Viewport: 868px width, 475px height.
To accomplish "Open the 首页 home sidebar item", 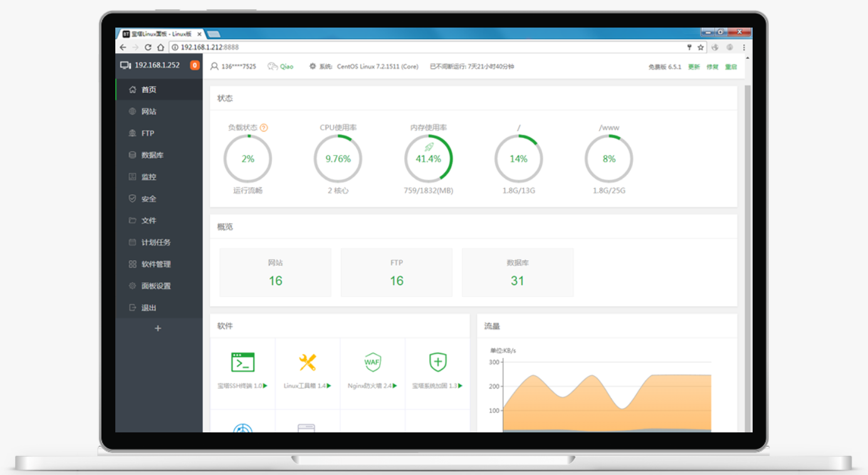I will (x=159, y=90).
